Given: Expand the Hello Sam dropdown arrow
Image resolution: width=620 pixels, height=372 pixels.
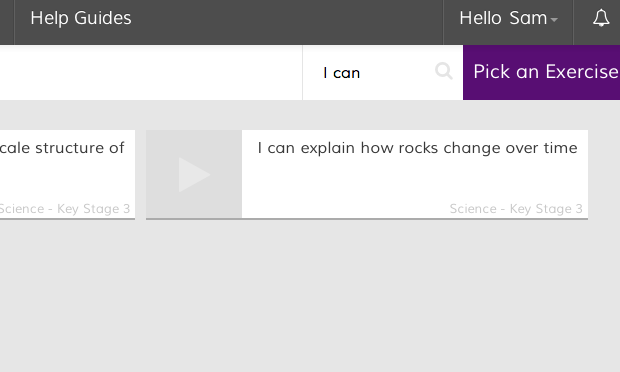Looking at the screenshot, I should coord(554,19).
